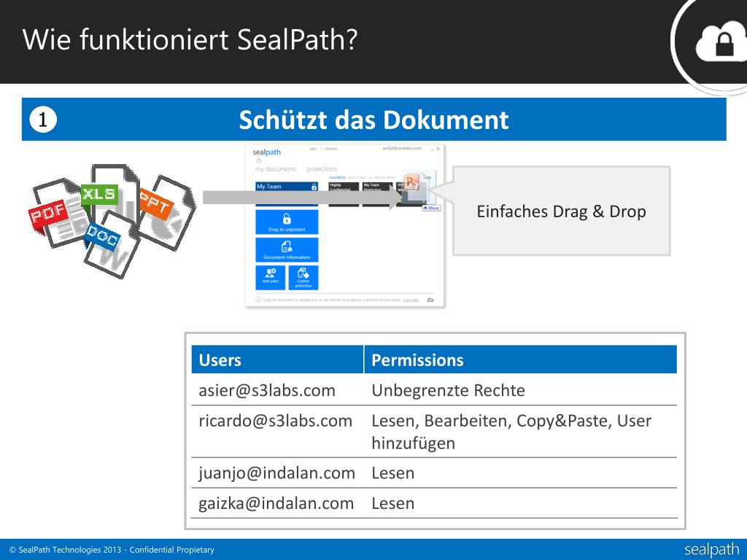Click the 'Schützt das Dokument' heading
747x560 pixels.
tap(374, 120)
